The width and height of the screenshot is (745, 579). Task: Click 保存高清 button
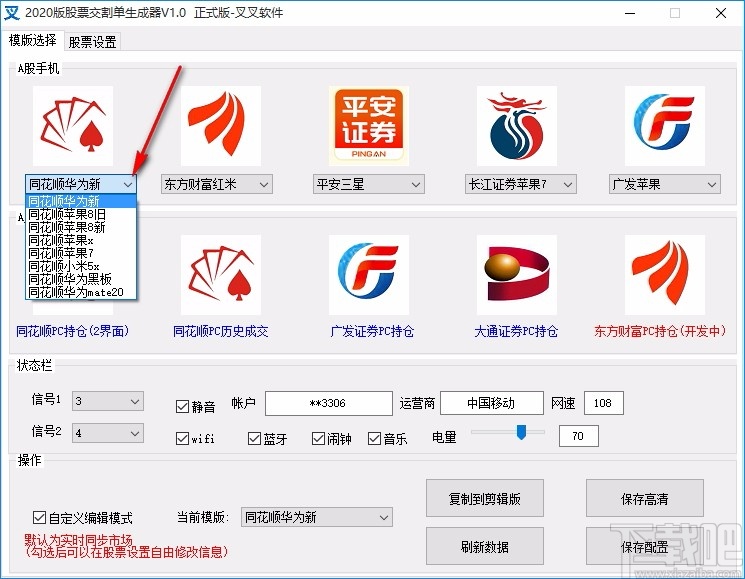coord(645,498)
